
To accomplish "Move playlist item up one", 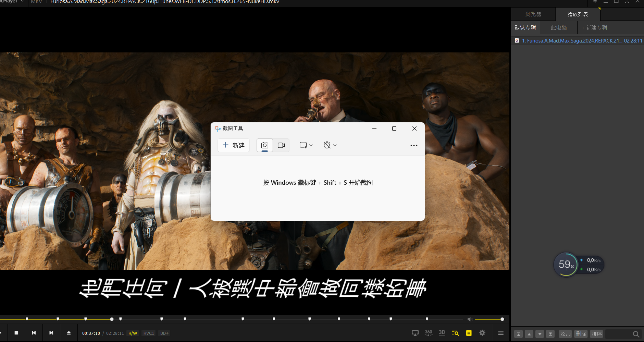I will point(529,334).
